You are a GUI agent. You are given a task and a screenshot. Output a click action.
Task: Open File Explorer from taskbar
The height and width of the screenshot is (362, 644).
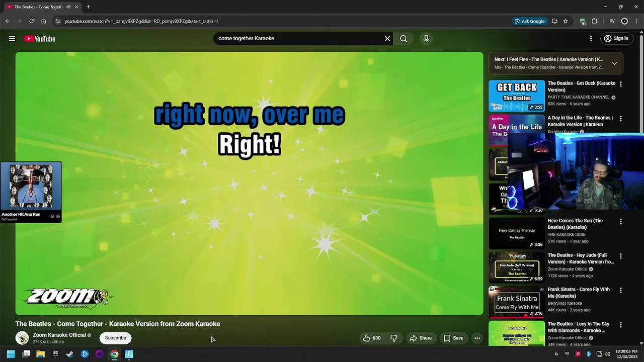click(40, 354)
